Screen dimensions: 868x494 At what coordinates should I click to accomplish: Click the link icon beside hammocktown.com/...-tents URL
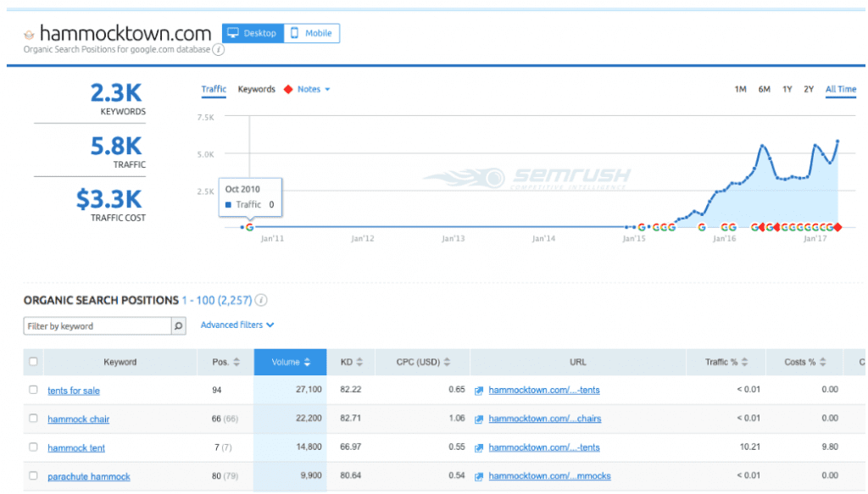point(478,390)
